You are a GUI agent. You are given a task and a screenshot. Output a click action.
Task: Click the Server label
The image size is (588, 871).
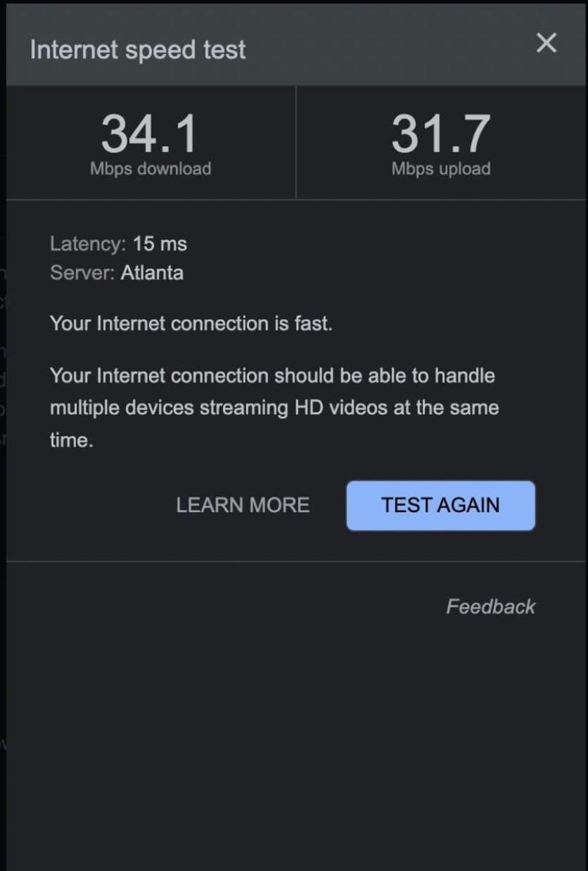tap(82, 272)
